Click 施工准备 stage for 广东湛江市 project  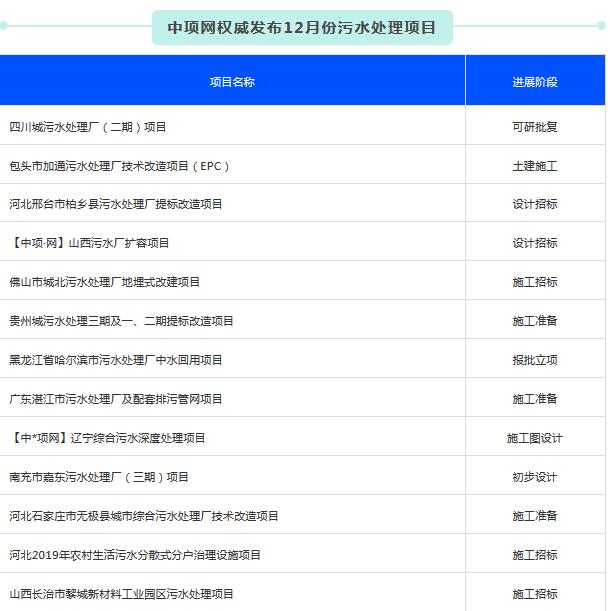click(x=535, y=399)
